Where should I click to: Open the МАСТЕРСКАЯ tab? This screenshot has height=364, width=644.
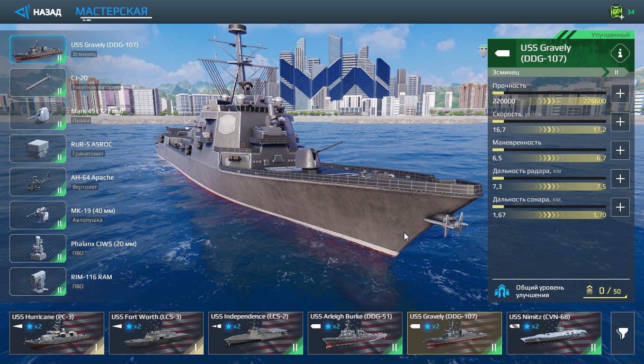point(112,12)
